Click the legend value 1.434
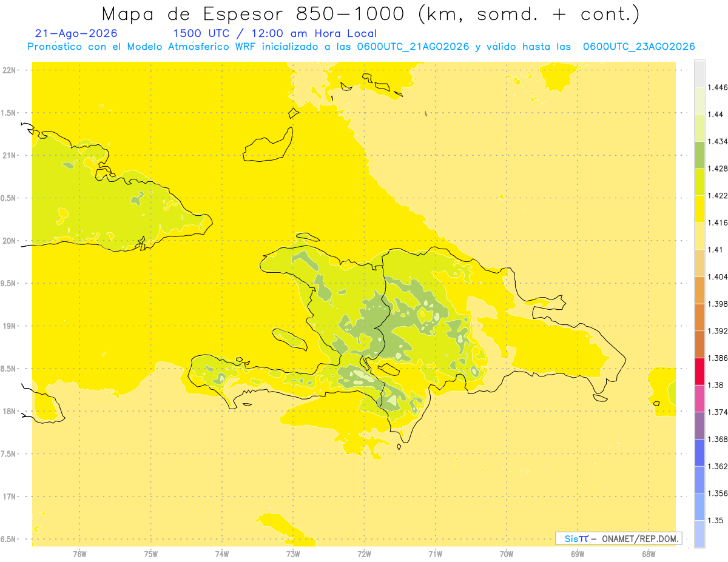This screenshot has height=562, width=728. (x=718, y=141)
